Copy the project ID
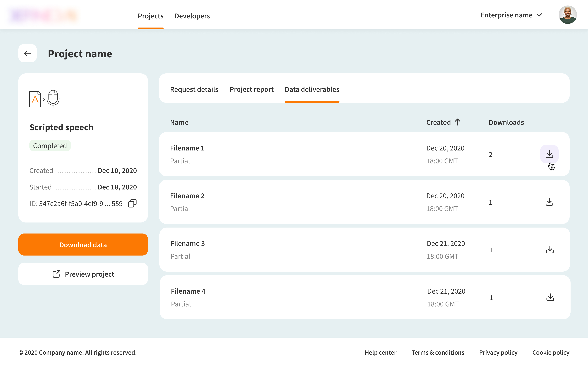The image size is (588, 367). [132, 203]
